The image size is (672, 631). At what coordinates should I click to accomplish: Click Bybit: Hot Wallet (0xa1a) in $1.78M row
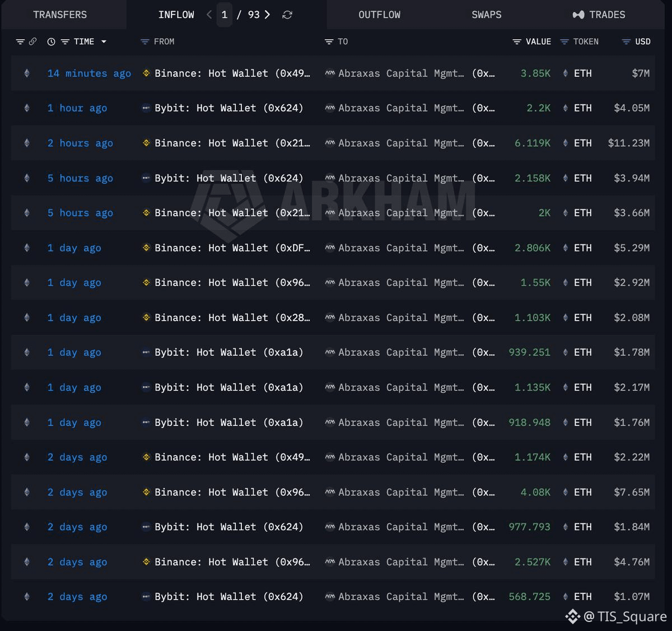[228, 352]
